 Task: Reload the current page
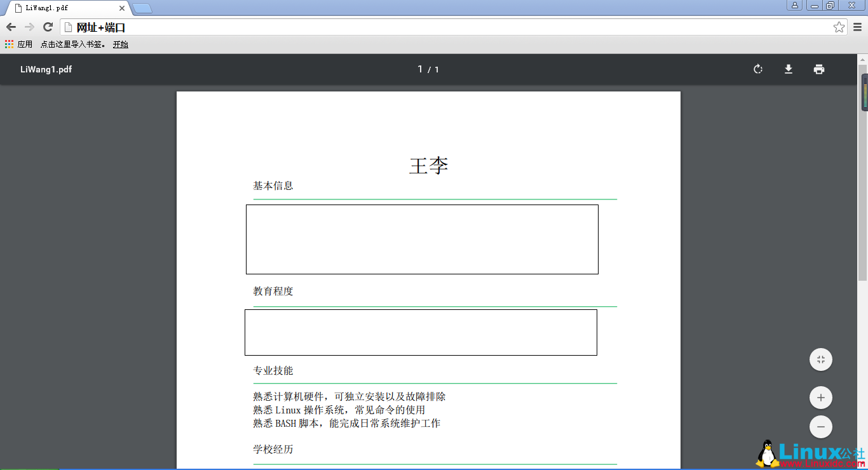coord(48,27)
